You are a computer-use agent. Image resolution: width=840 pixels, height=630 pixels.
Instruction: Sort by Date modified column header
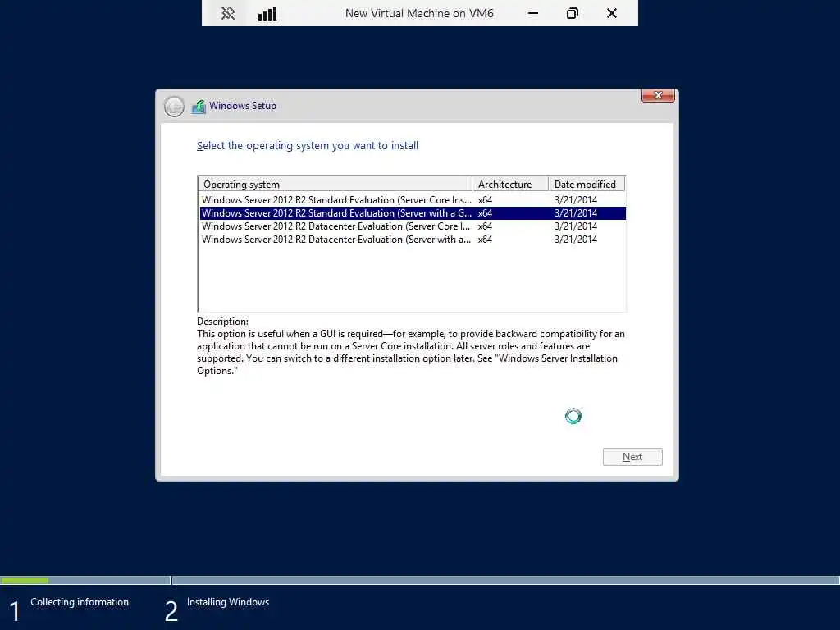click(x=587, y=184)
